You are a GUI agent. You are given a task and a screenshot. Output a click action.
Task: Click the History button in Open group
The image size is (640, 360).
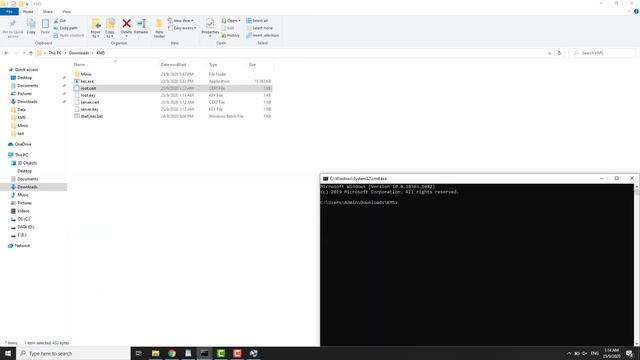coord(230,36)
